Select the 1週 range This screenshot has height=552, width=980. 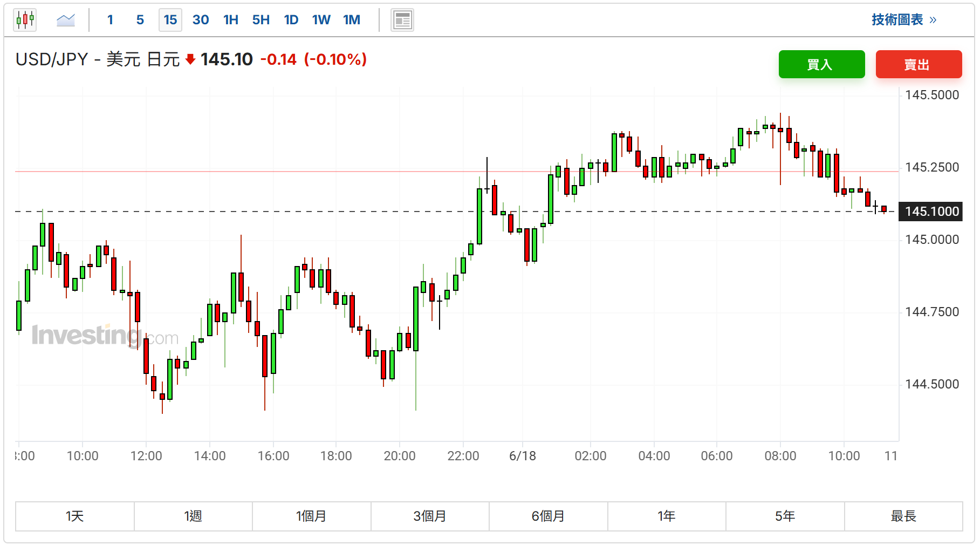click(x=193, y=516)
